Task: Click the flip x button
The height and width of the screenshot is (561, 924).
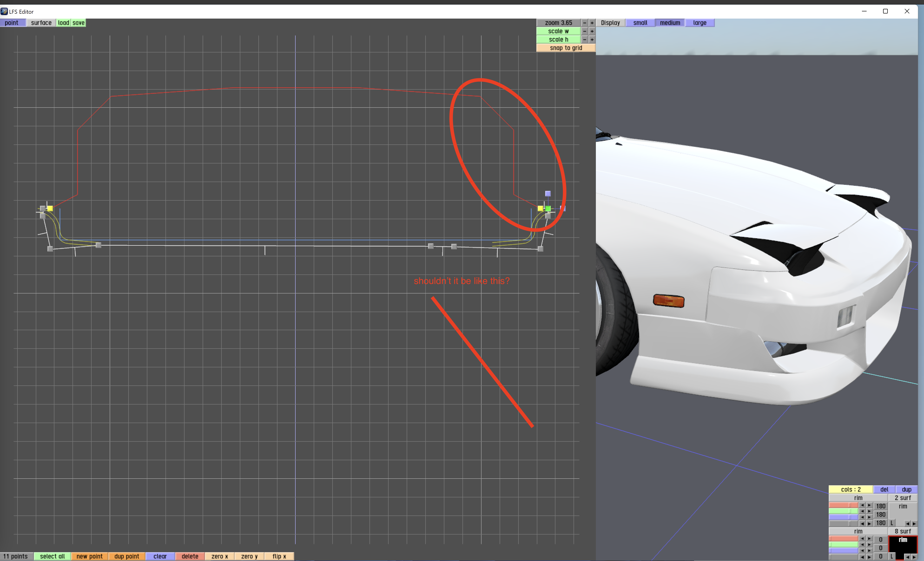Action: click(x=279, y=556)
